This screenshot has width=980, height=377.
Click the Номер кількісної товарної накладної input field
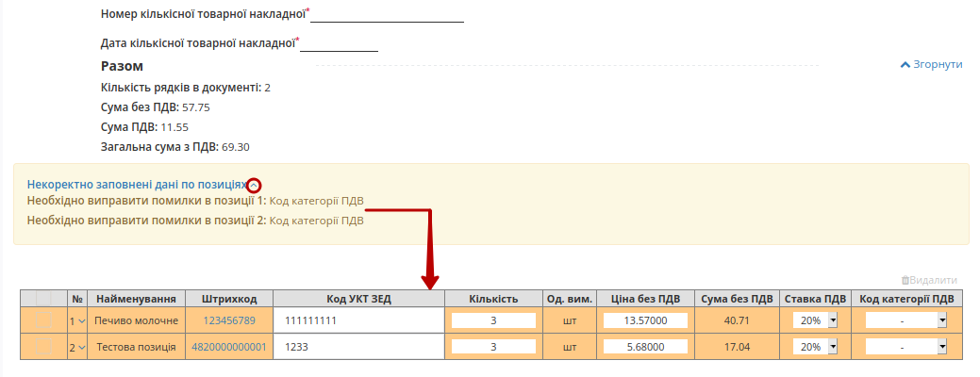point(387,14)
